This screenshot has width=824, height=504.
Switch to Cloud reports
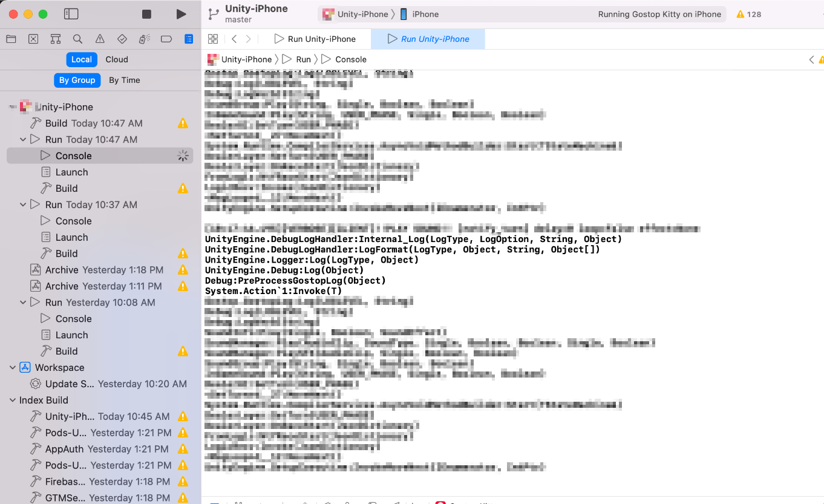coord(117,59)
